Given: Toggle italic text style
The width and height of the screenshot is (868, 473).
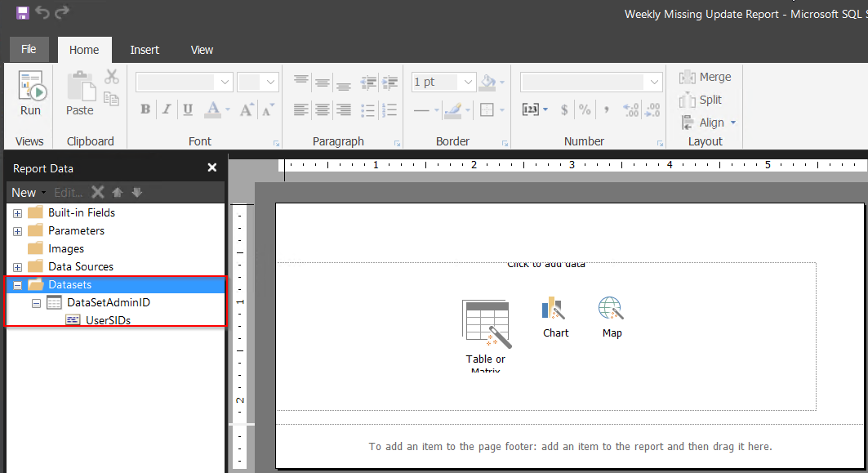Looking at the screenshot, I should coord(167,109).
